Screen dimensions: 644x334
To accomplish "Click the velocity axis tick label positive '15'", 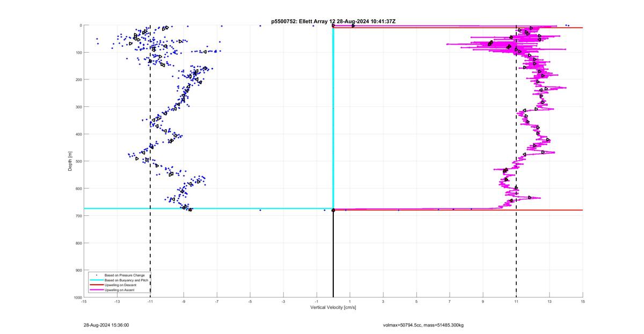I will [x=583, y=302].
